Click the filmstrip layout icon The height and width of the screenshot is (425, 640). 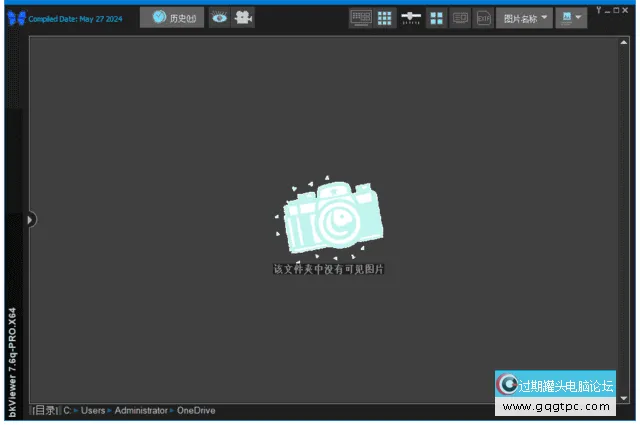pos(361,18)
